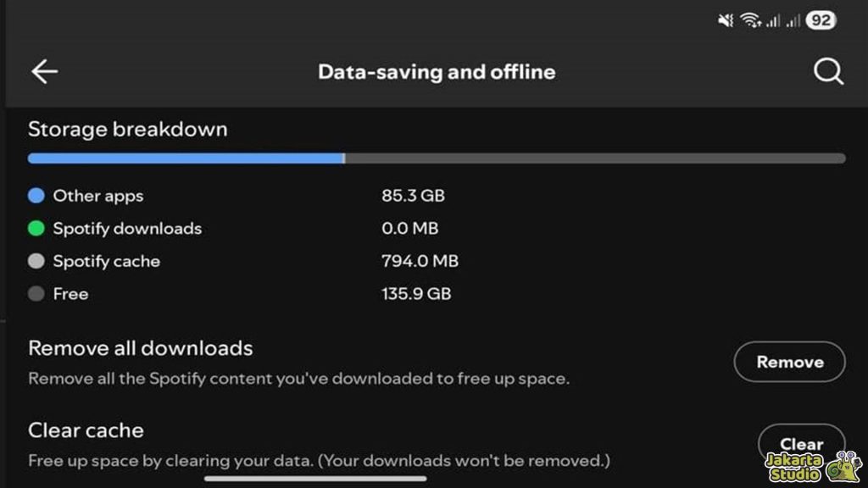Select the Storage breakdown section header

(127, 129)
